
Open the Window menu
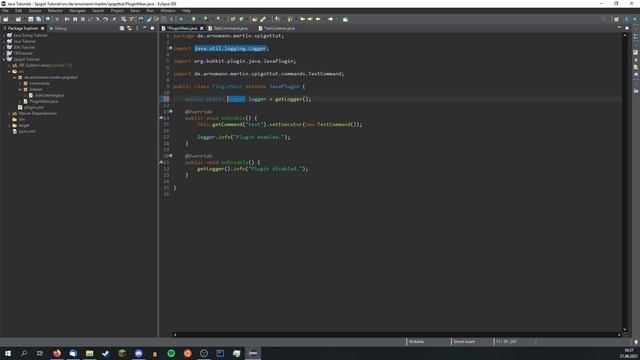pos(168,11)
